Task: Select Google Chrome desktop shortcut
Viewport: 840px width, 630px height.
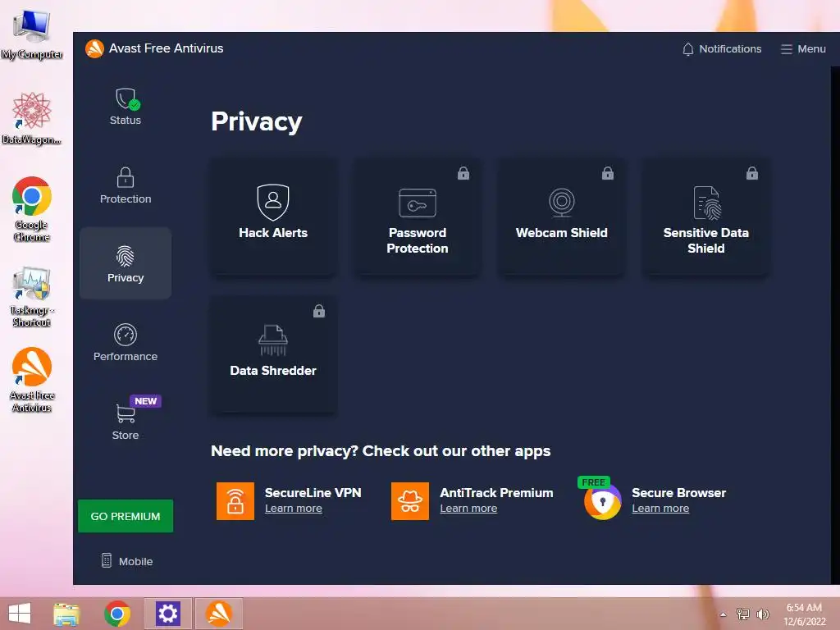Action: (x=32, y=209)
